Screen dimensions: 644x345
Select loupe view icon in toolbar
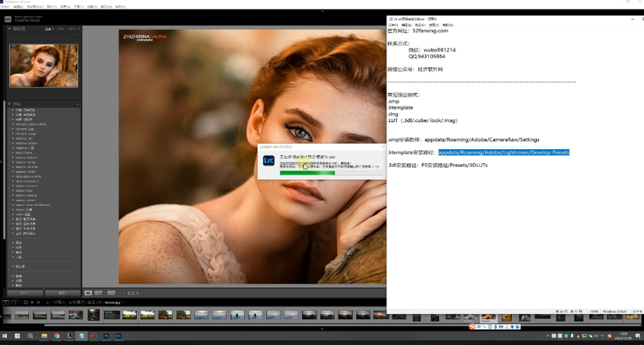pos(88,293)
